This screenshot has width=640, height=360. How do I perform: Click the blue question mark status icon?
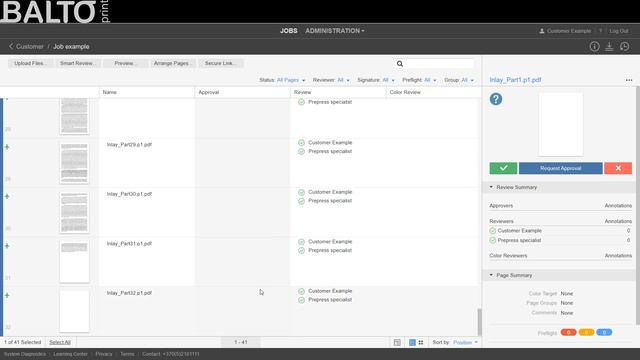pos(496,99)
